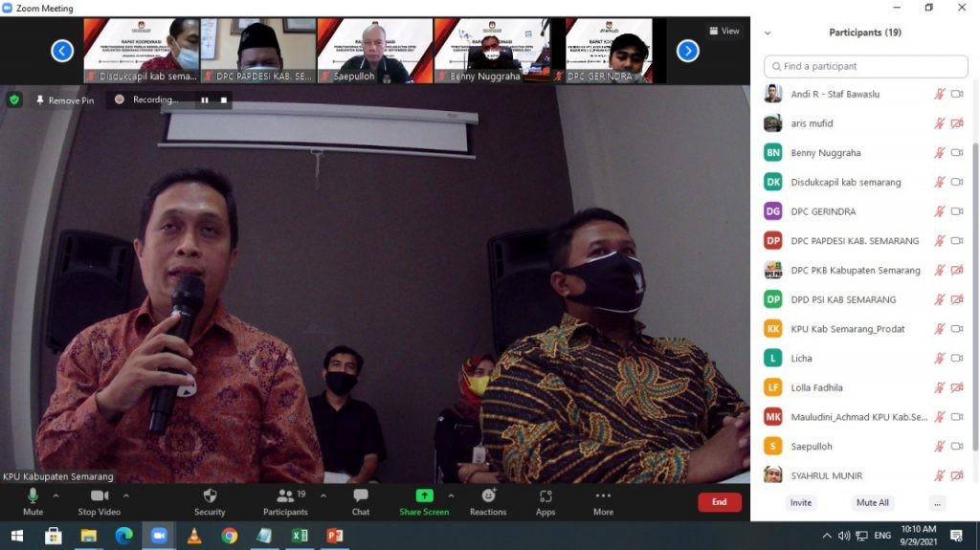Collapse the Participants panel header chevron
The image size is (980, 550).
(x=767, y=33)
